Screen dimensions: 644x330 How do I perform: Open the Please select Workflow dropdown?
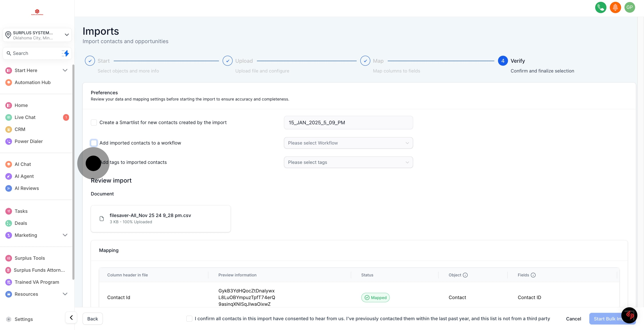coord(348,143)
